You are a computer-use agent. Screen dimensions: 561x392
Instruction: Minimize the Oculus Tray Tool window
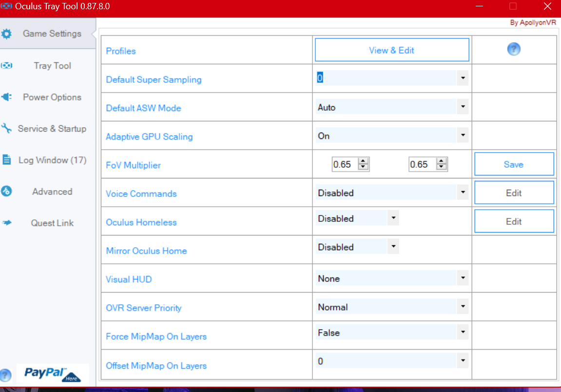click(x=480, y=6)
